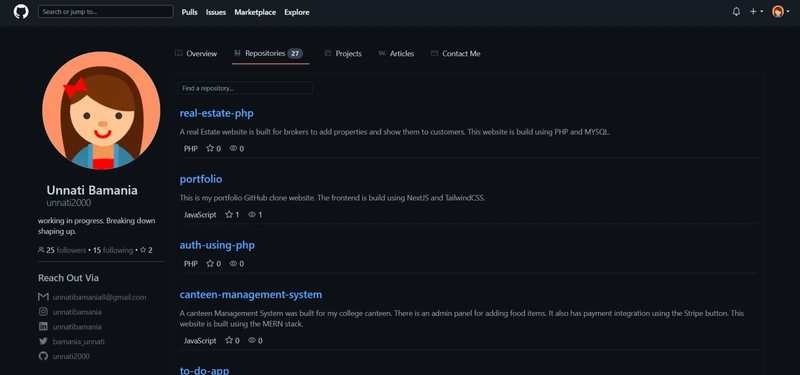Switch to the Overview tab
The height and width of the screenshot is (375, 800).
196,54
